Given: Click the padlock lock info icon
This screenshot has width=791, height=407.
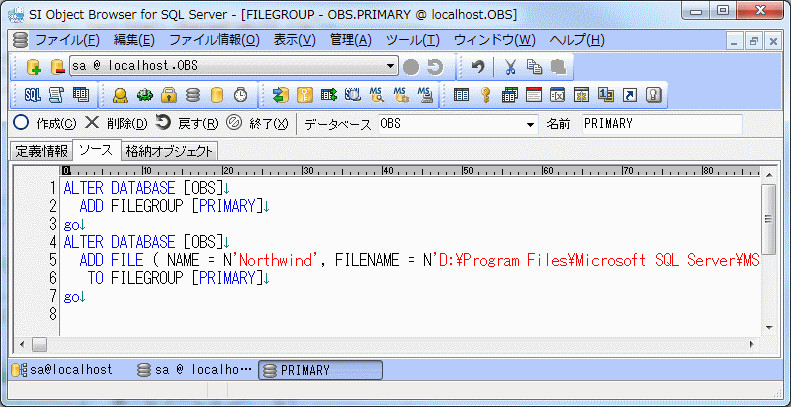Looking at the screenshot, I should [168, 95].
